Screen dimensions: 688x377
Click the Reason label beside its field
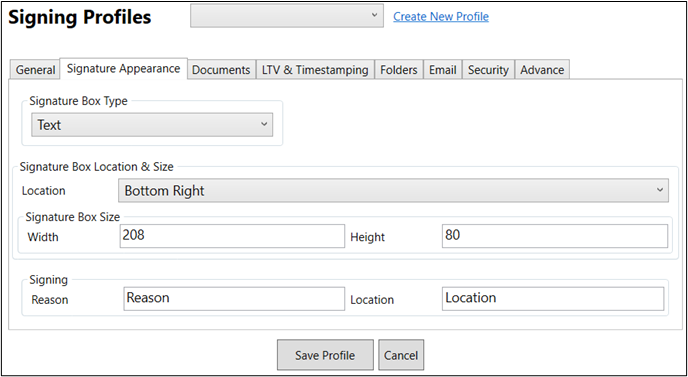point(50,300)
